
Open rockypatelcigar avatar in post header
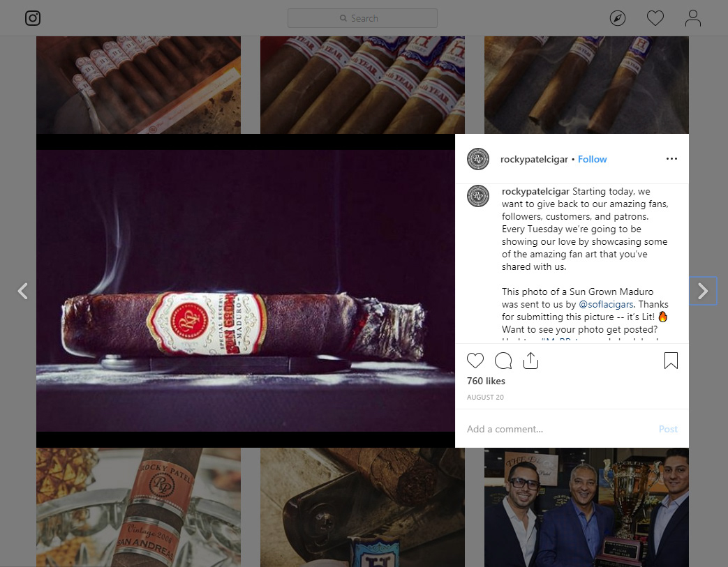click(x=477, y=159)
